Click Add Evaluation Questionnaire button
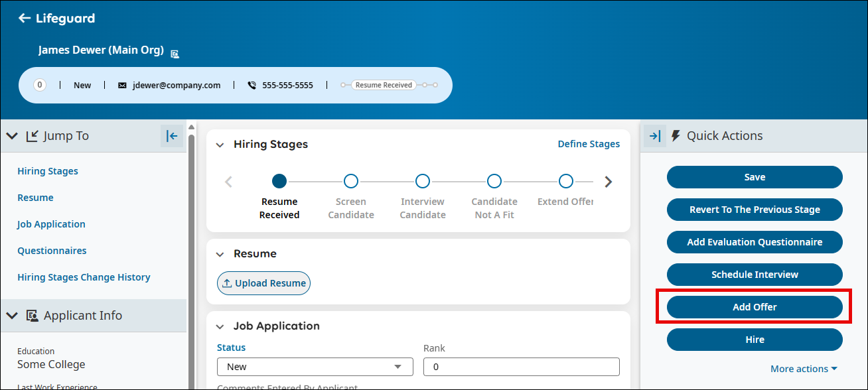Screen dimensions: 868x390 coord(755,242)
